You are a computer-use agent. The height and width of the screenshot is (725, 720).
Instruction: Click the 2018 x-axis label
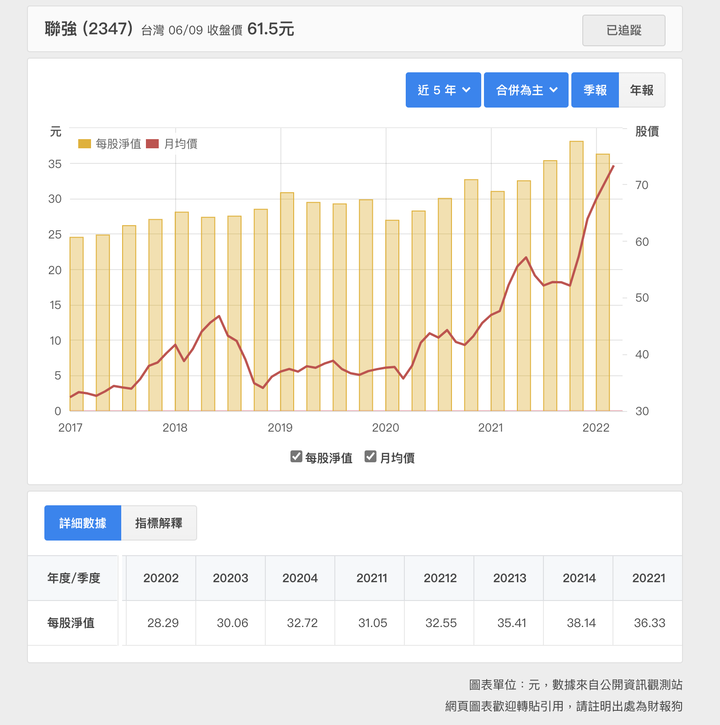click(x=175, y=428)
